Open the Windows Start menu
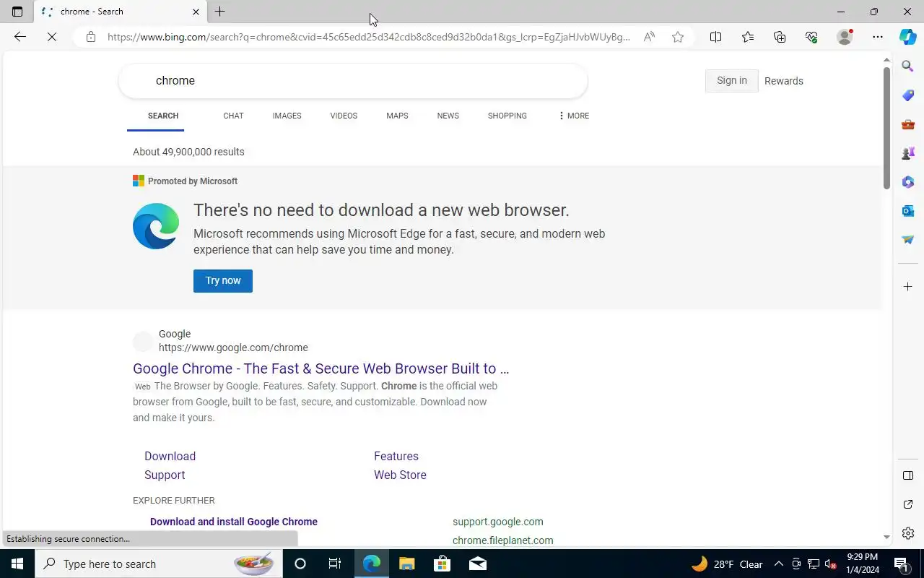This screenshot has height=578, width=924. [x=17, y=564]
